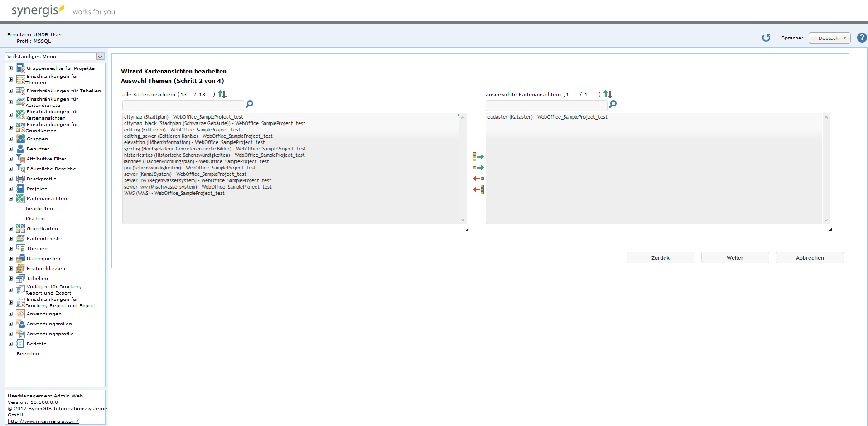This screenshot has height=426, width=868.
Task: Expand the Benutzer tree node
Action: tap(10, 149)
